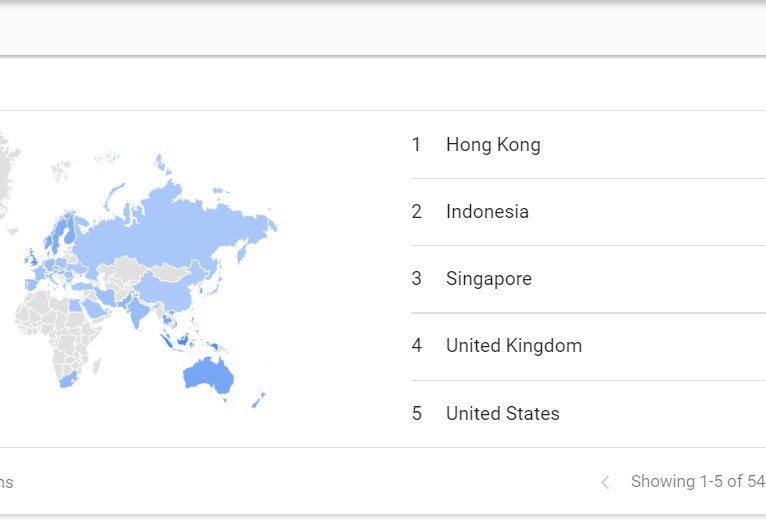Click the previous page chevron arrow
Screen dimensions: 766x520
605,483
